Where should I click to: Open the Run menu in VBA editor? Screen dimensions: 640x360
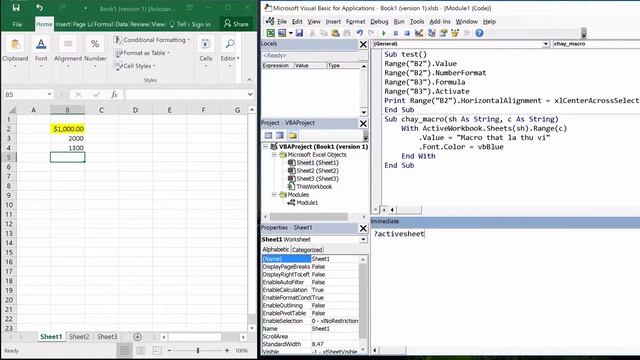point(399,22)
